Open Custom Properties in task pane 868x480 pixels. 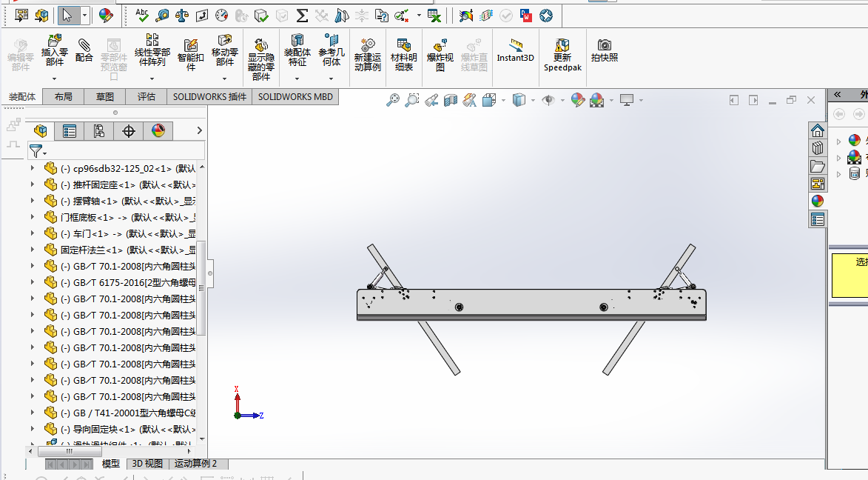(x=817, y=219)
